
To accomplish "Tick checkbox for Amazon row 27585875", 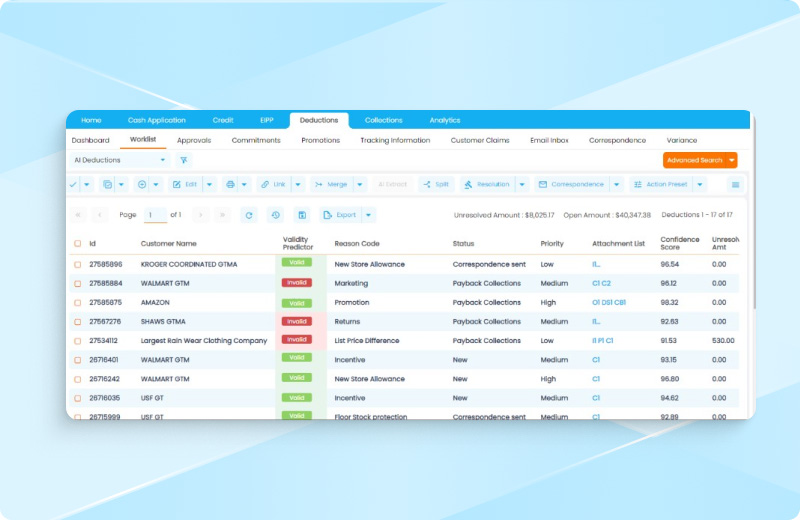I will pyautogui.click(x=78, y=303).
